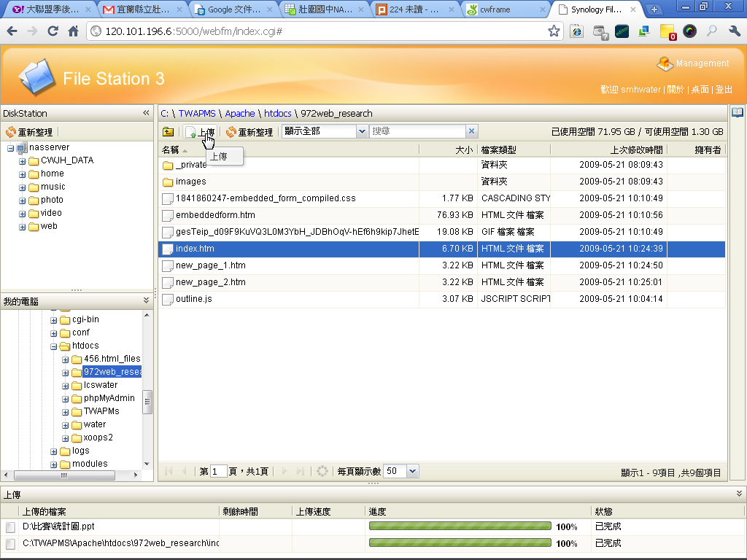The width and height of the screenshot is (747, 560).
Task: Refresh the DiskStation tree panel
Action: point(29,132)
